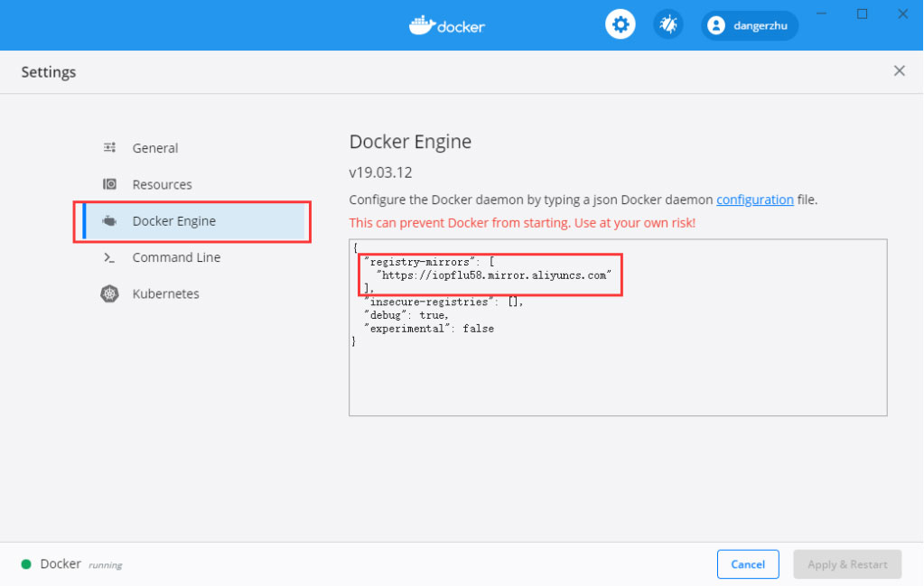Click the user avatar icon beside dangerzhu
This screenshot has width=924, height=586.
716,25
